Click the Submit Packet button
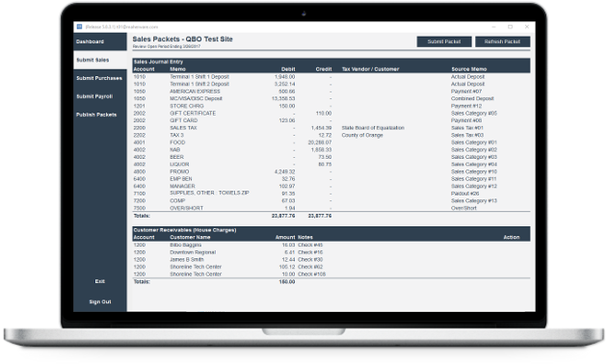 pyautogui.click(x=444, y=41)
